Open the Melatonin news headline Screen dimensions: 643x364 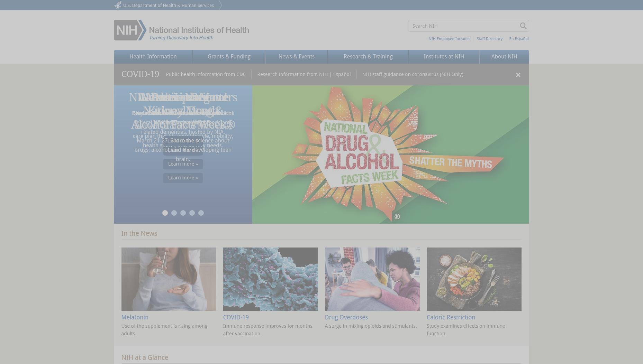click(x=135, y=317)
